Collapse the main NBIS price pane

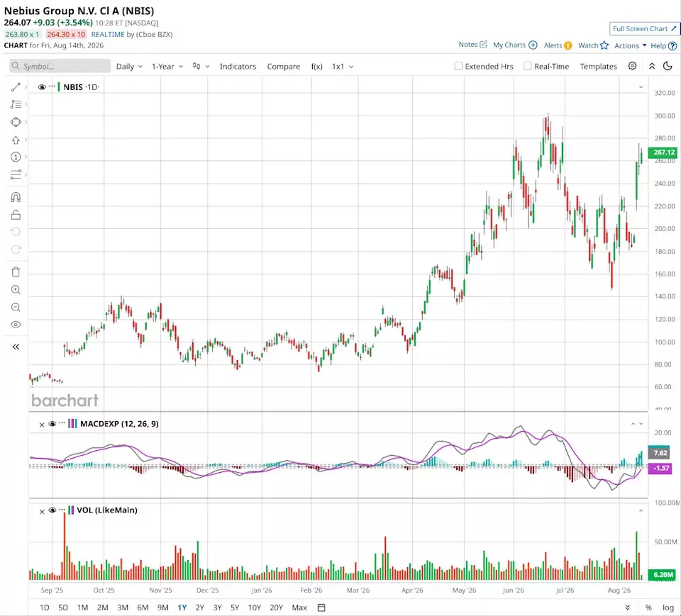(641, 86)
